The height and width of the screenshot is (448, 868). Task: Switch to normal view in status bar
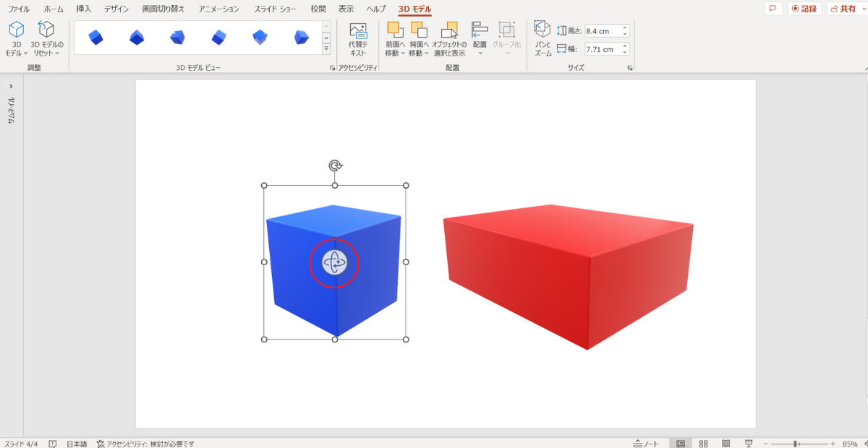(x=679, y=443)
